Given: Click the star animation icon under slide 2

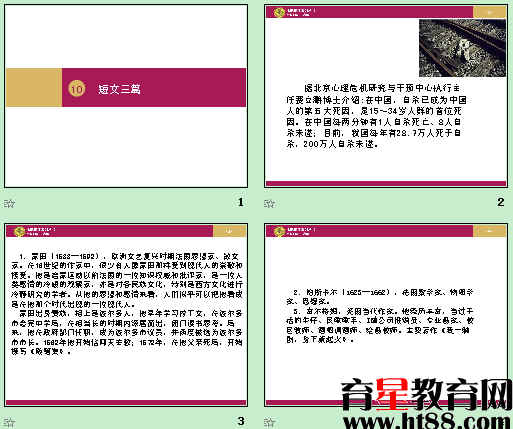Looking at the screenshot, I should coord(269,203).
